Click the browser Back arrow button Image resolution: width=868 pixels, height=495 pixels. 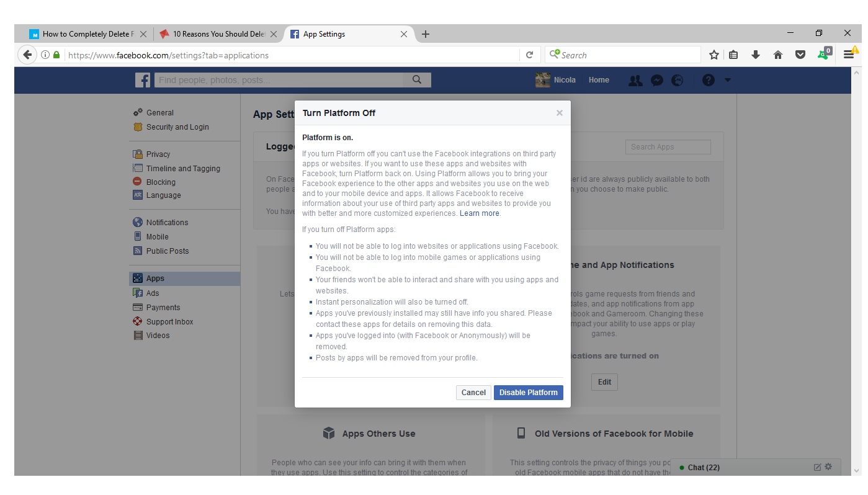click(27, 55)
